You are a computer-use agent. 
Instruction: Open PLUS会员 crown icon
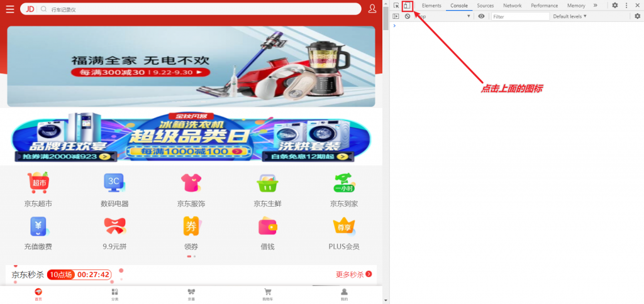point(344,226)
